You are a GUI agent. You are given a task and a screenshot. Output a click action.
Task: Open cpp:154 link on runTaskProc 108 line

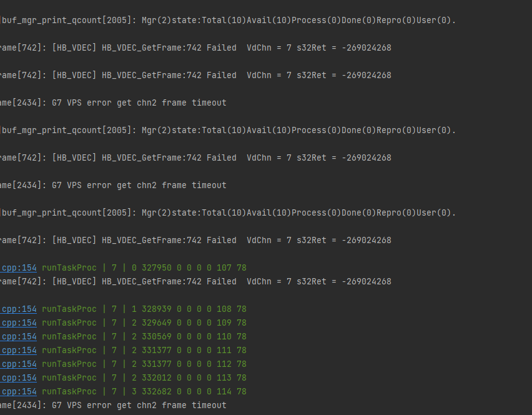click(x=18, y=309)
